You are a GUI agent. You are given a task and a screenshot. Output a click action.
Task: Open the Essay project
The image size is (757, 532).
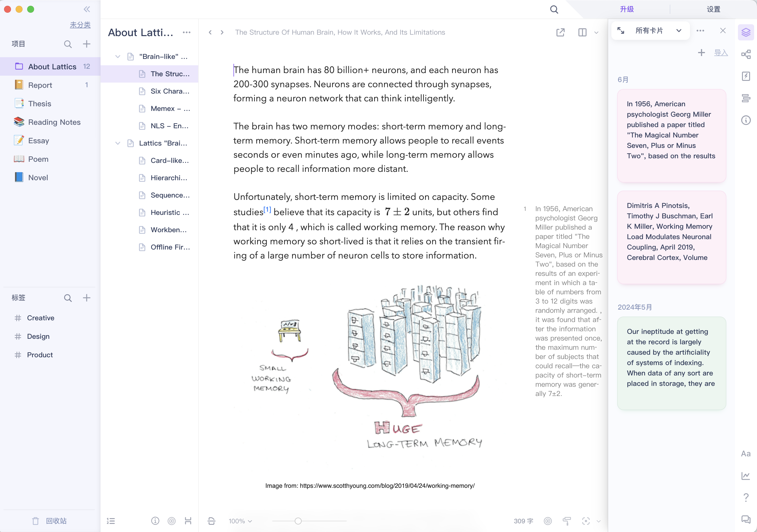coord(50,140)
